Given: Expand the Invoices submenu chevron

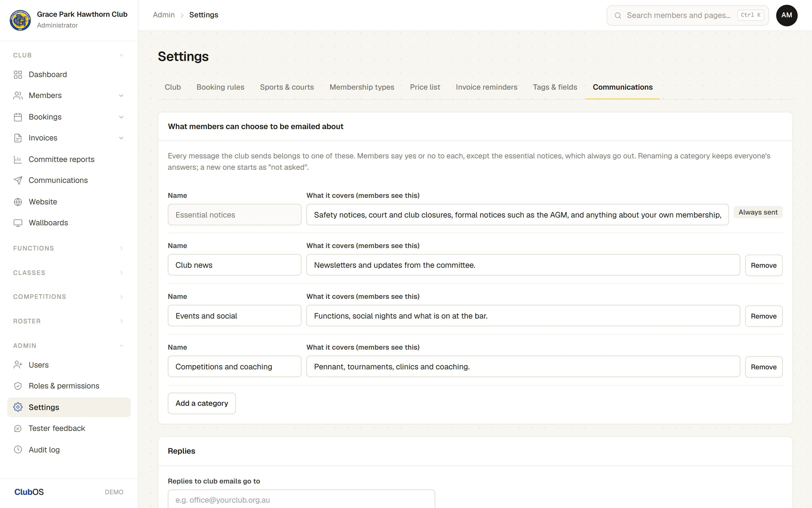Looking at the screenshot, I should pos(122,138).
